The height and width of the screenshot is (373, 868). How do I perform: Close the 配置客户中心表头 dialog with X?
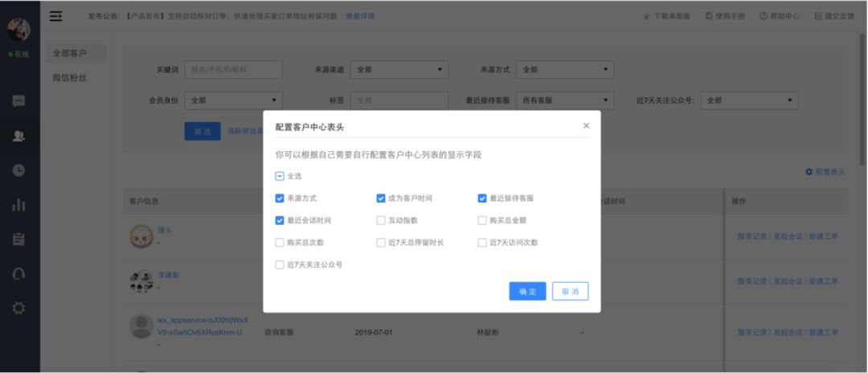coord(586,125)
